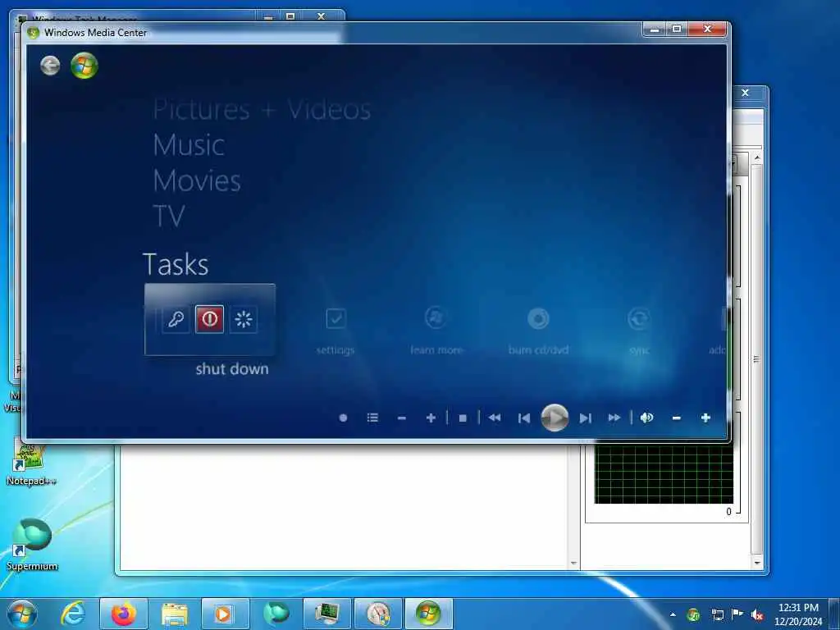Screen dimensions: 840x630
Task: Click the round play button
Action: point(555,418)
